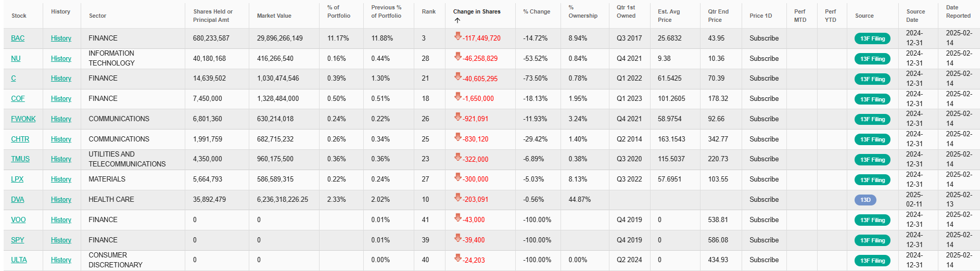Click the 13F Filing badge for TMUS

pos(872,160)
